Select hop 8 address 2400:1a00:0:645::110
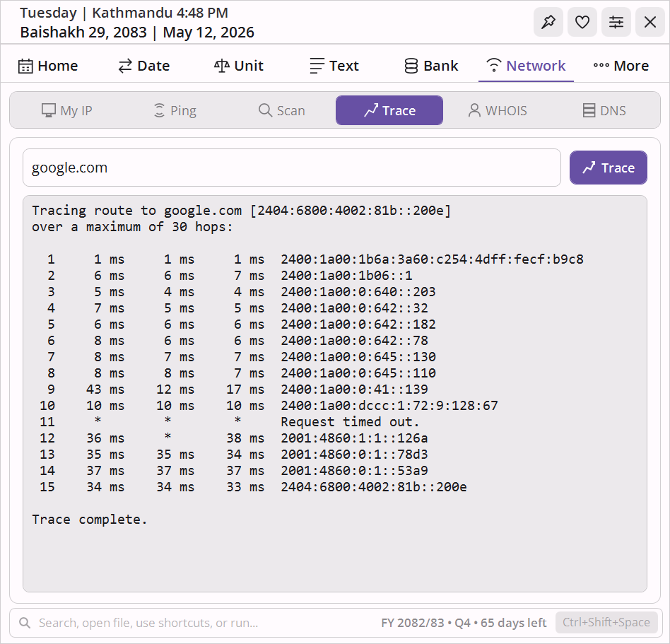670x644 pixels. (x=358, y=373)
